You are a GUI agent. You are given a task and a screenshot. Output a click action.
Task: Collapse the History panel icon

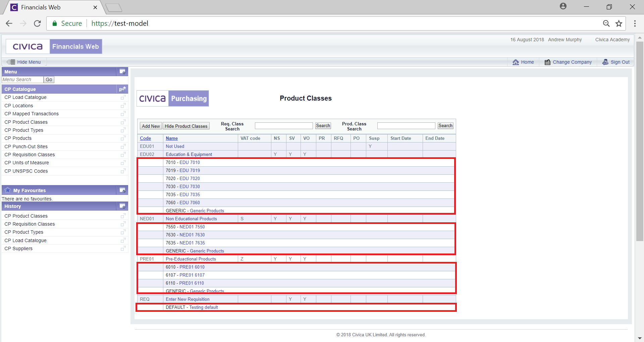pyautogui.click(x=122, y=206)
